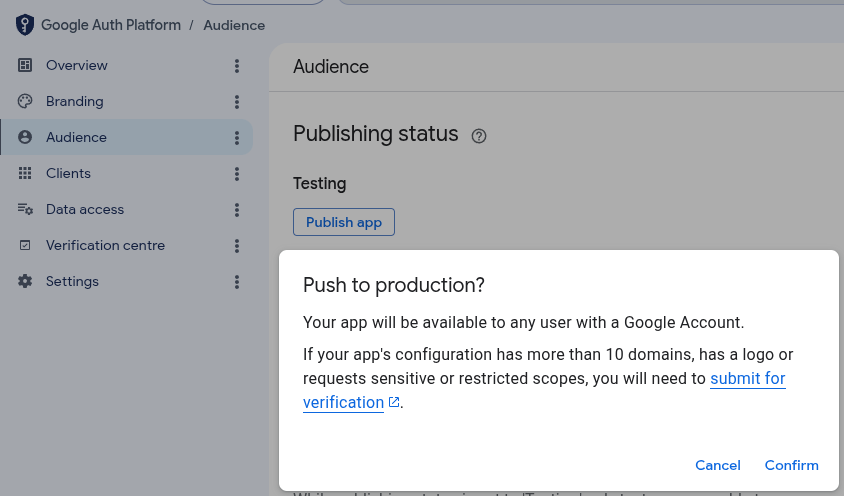
Task: Click the Data access icon
Action: pos(25,209)
